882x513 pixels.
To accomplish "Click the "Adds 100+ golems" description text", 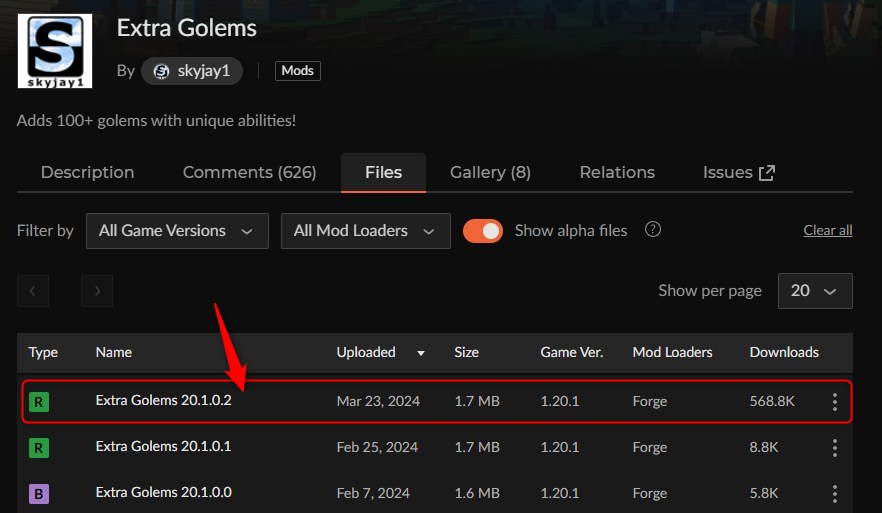I will coord(156,120).
